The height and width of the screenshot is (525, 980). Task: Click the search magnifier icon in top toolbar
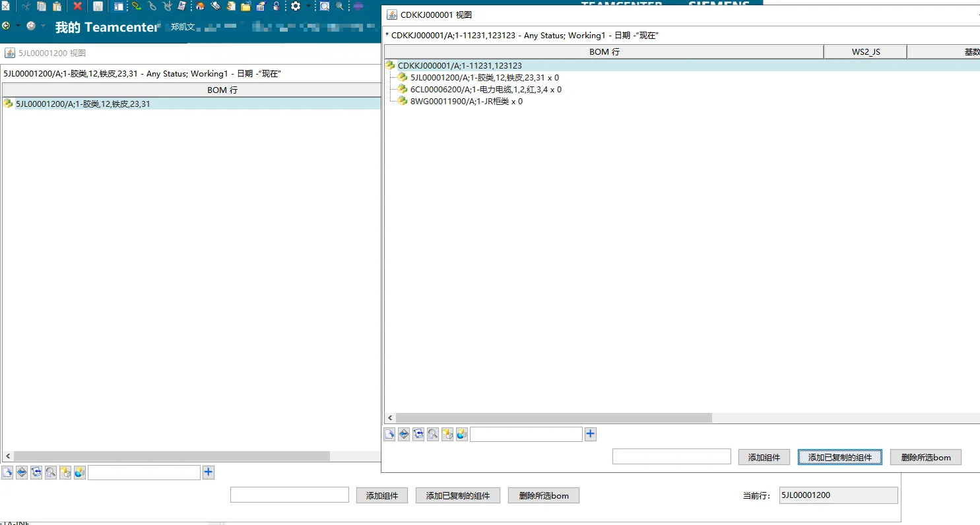[323, 6]
